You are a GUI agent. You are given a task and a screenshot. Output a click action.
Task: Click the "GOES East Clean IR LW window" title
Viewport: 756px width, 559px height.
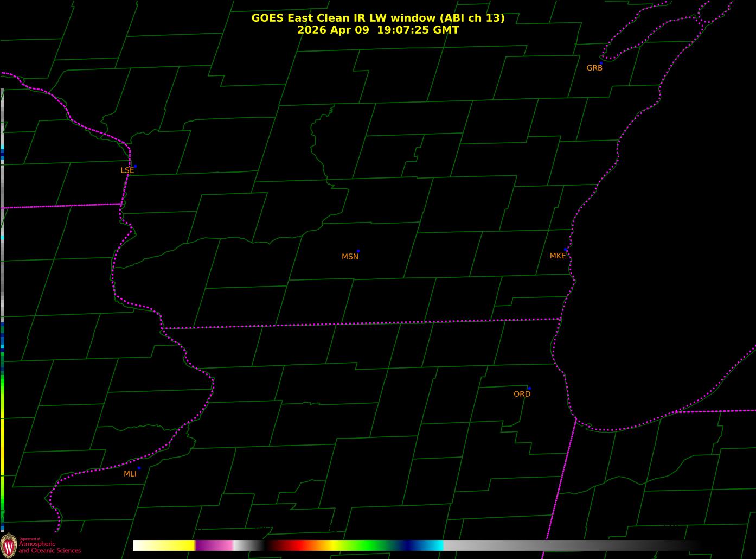(x=378, y=18)
